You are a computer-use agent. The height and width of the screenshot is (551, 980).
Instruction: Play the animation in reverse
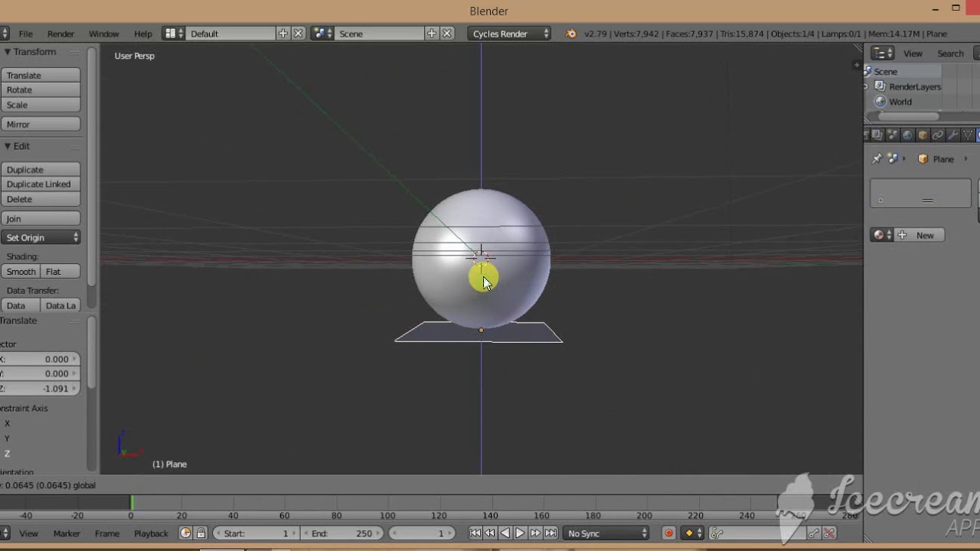(505, 533)
